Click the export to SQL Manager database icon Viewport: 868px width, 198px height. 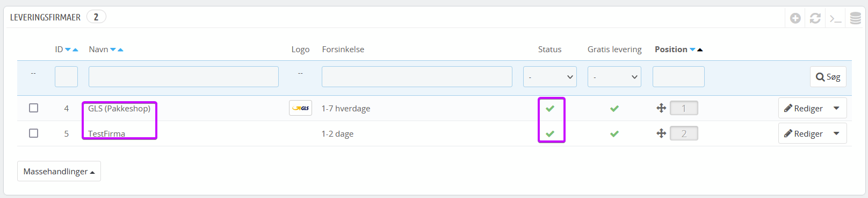point(856,18)
